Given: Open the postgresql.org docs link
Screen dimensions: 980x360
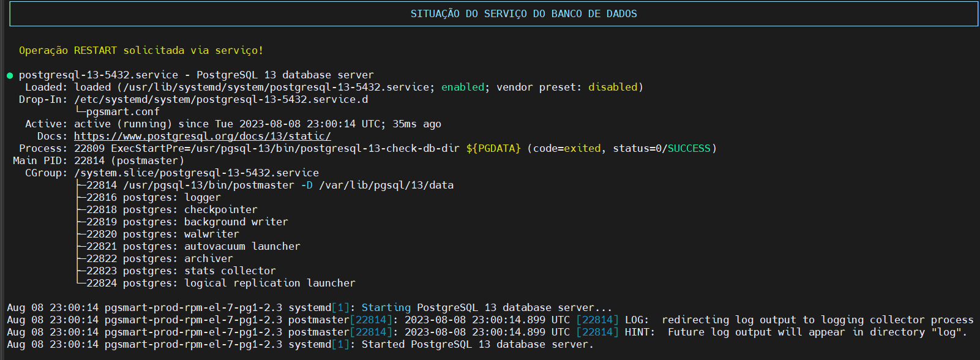Looking at the screenshot, I should click(x=203, y=136).
